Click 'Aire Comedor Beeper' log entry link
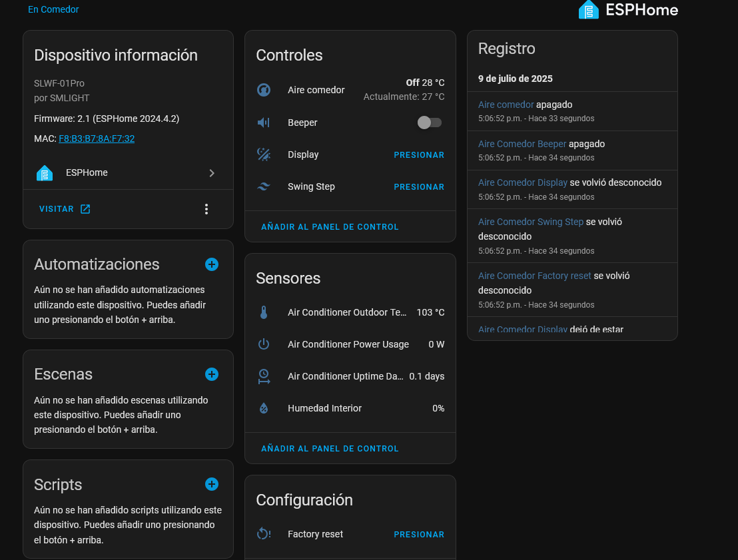 [x=522, y=144]
